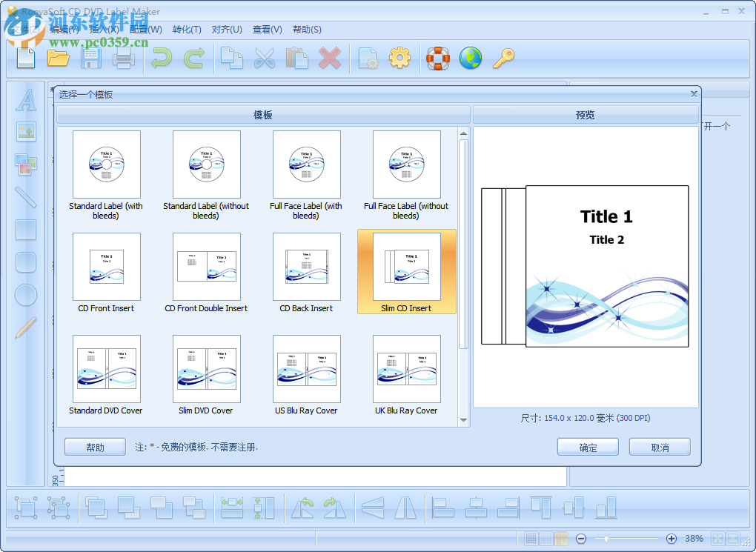Open the 查看 menu
Image resolution: width=756 pixels, height=552 pixels.
point(267,30)
